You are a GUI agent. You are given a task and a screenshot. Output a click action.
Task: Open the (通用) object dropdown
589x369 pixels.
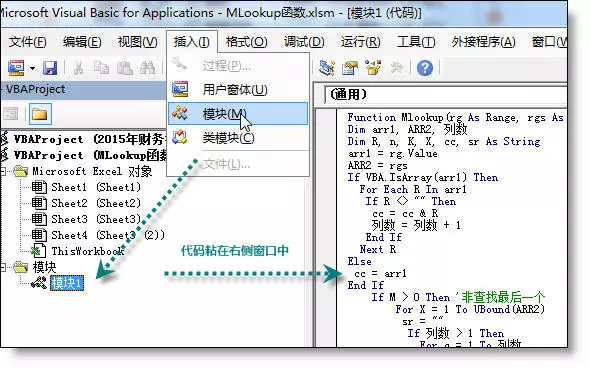(x=446, y=94)
